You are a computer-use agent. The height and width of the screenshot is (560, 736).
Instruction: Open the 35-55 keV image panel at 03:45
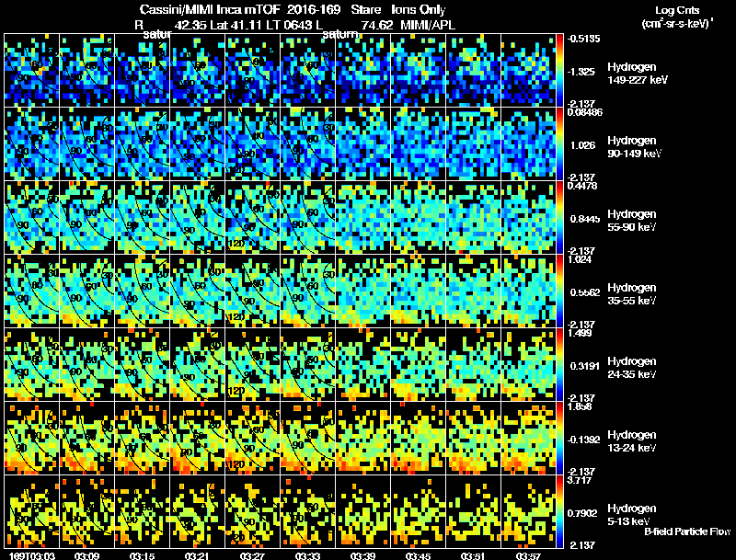[419, 291]
